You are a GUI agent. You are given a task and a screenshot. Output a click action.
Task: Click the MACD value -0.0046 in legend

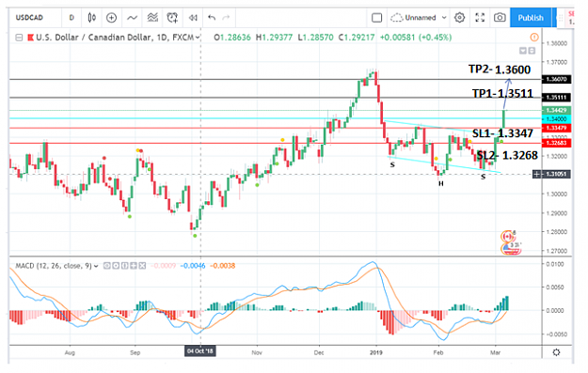click(193, 266)
